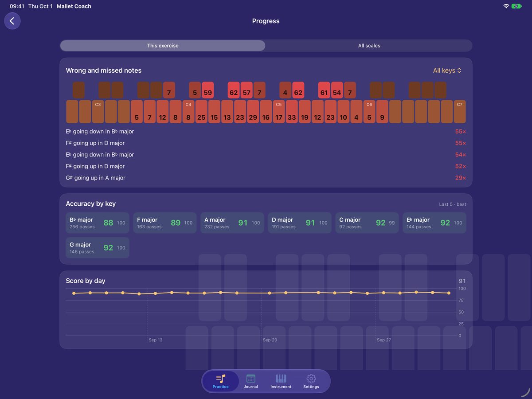Screen dimensions: 532x399
Task: Tap the Last 5 · best label
Action: [453, 204]
